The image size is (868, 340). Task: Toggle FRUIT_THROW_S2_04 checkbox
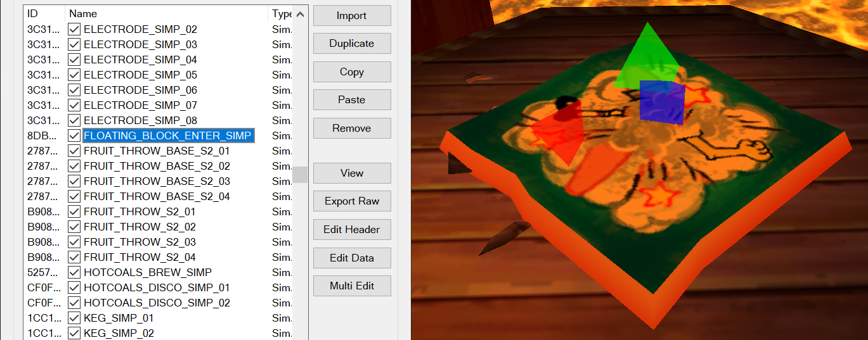click(x=74, y=257)
